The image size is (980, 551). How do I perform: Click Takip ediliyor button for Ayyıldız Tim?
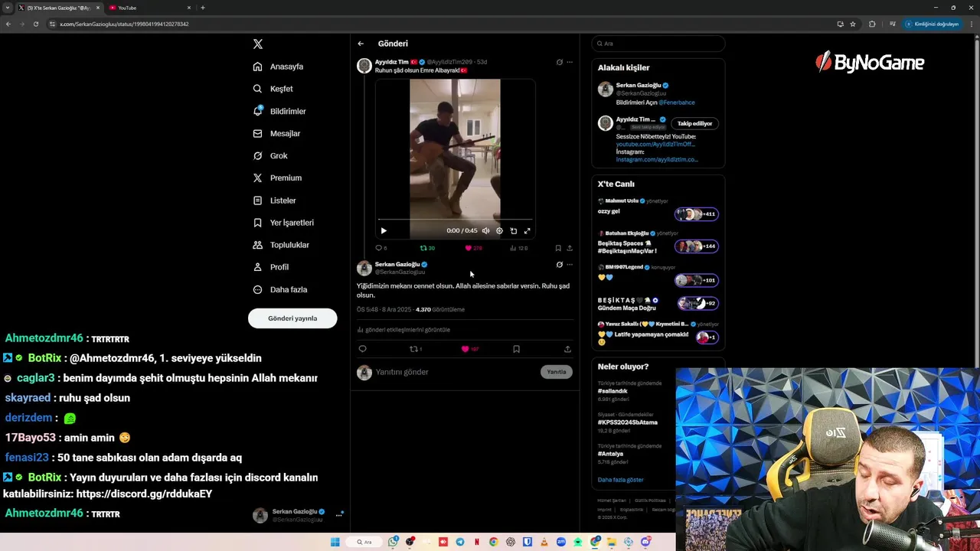695,123
